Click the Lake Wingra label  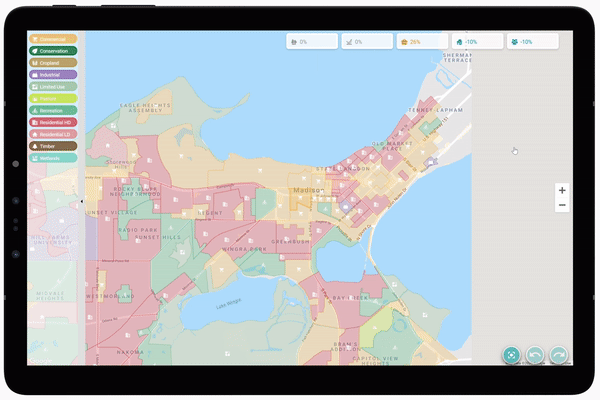pos(228,304)
